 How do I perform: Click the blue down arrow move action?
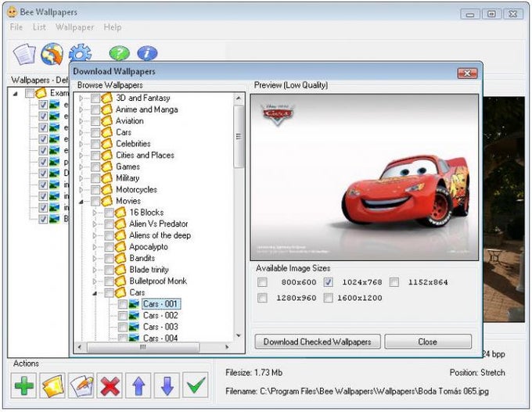(x=167, y=385)
